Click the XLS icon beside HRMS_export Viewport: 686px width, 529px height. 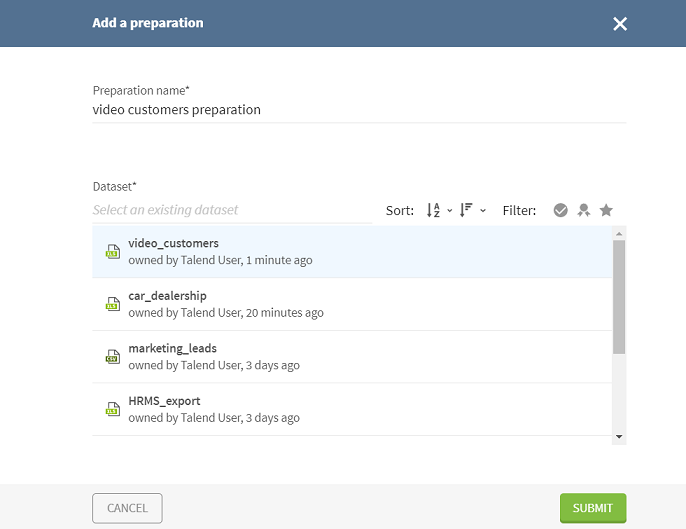click(x=113, y=409)
